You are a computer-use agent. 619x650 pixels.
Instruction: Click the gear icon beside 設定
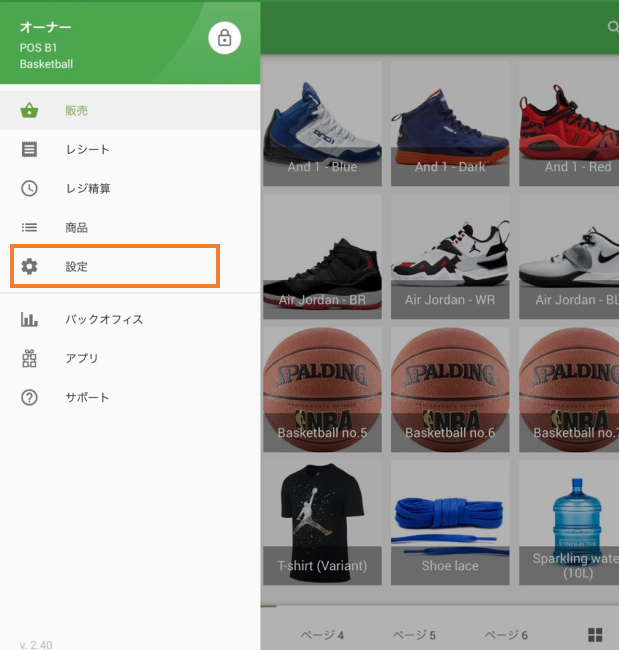30,267
